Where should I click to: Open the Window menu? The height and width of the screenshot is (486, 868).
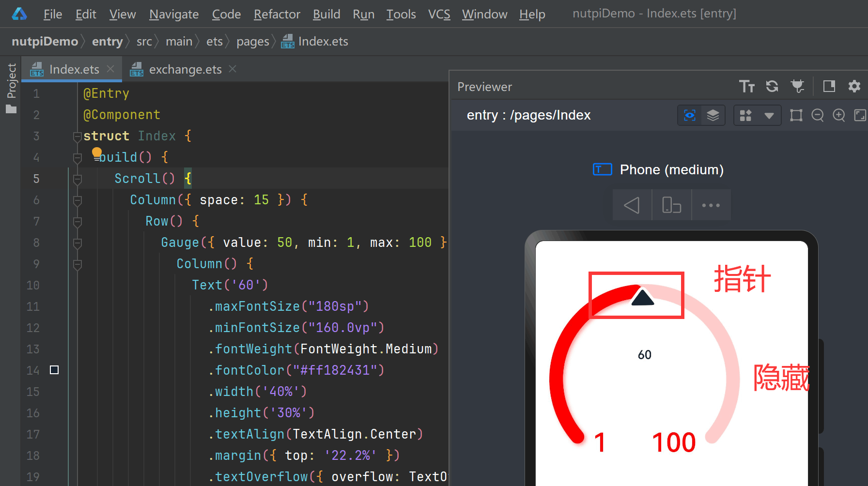484,14
